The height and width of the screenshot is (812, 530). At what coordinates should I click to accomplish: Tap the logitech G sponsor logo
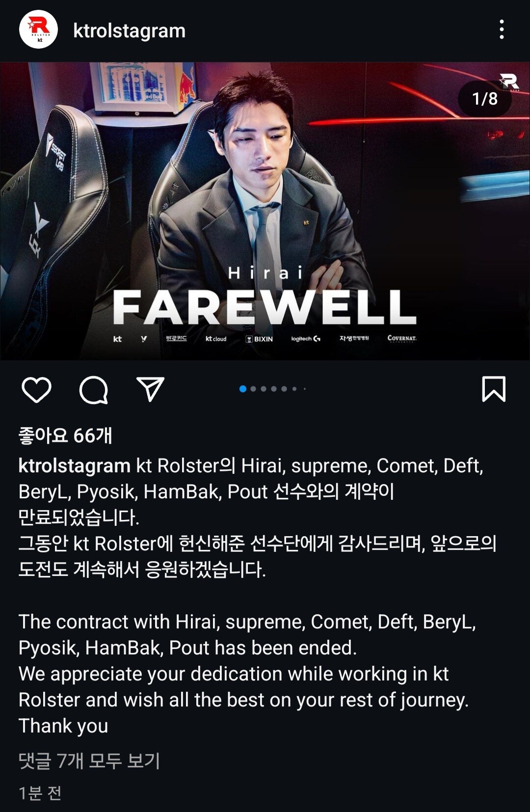pos(306,339)
